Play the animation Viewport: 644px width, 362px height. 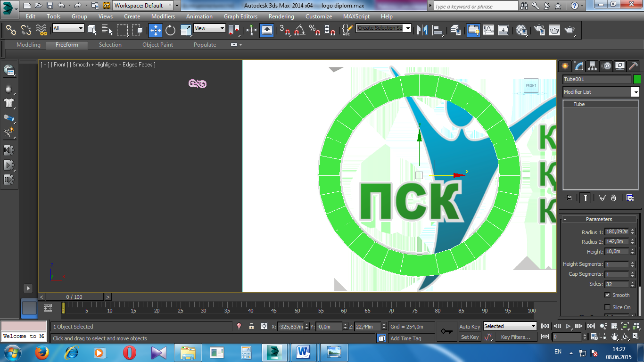(569, 326)
